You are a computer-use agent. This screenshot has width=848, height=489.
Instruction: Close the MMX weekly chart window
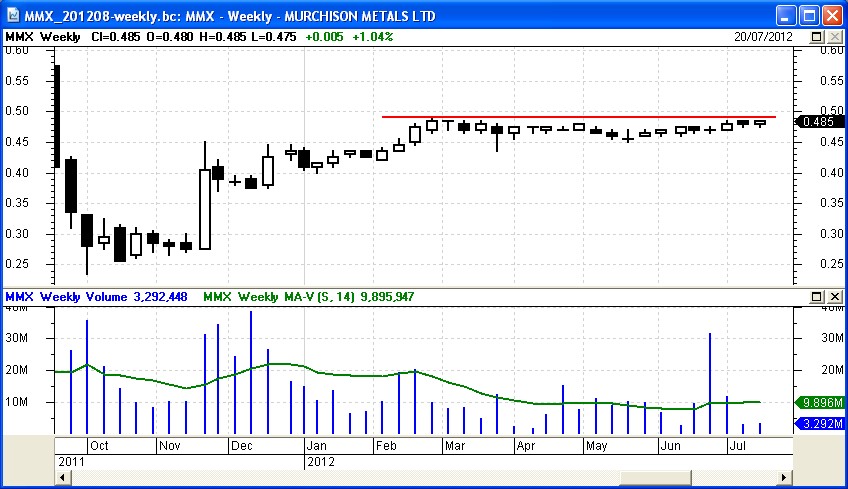(832, 16)
